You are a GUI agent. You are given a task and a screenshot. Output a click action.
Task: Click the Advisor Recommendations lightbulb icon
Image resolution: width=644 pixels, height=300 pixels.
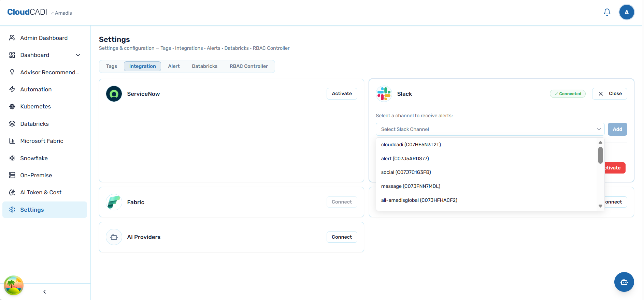coord(12,72)
